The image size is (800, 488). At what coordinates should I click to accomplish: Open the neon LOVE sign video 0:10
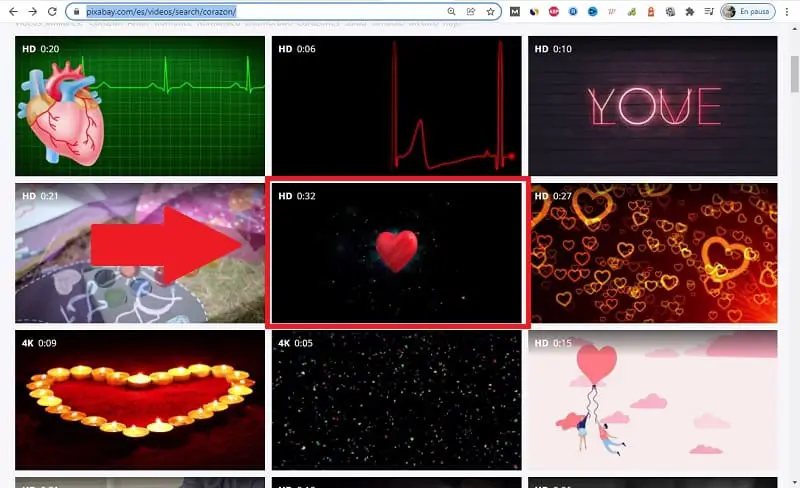[x=653, y=106]
